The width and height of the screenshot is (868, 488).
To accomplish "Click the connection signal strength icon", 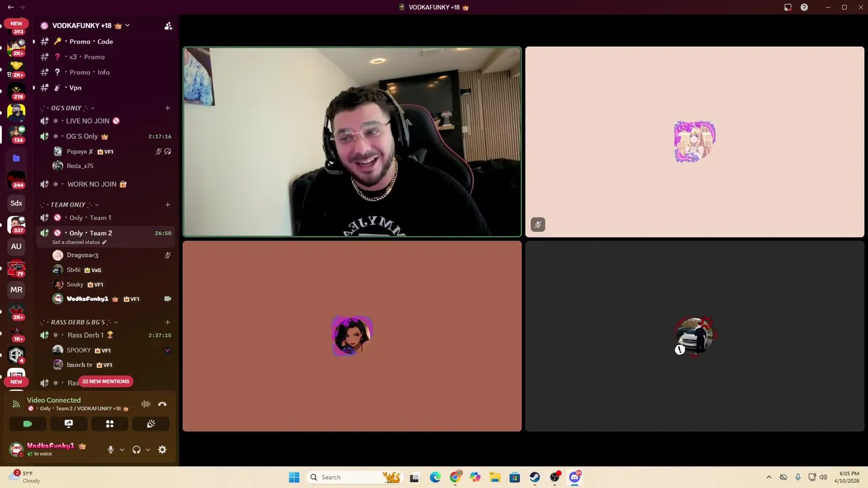I will pyautogui.click(x=16, y=404).
